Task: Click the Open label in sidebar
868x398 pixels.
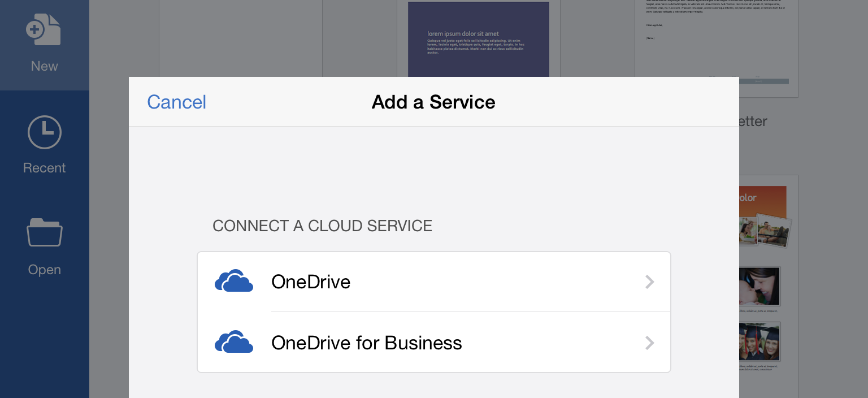Action: pyautogui.click(x=45, y=270)
